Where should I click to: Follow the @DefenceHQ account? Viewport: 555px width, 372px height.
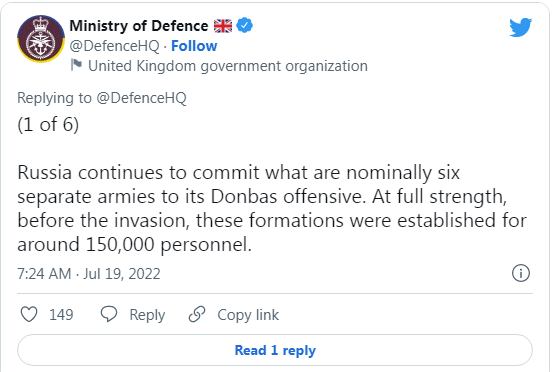point(194,46)
